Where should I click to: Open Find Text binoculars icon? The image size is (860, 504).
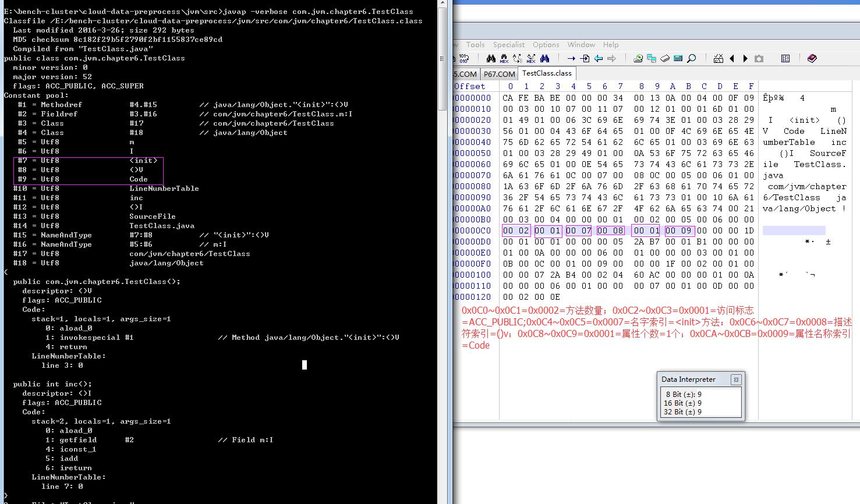pyautogui.click(x=491, y=58)
